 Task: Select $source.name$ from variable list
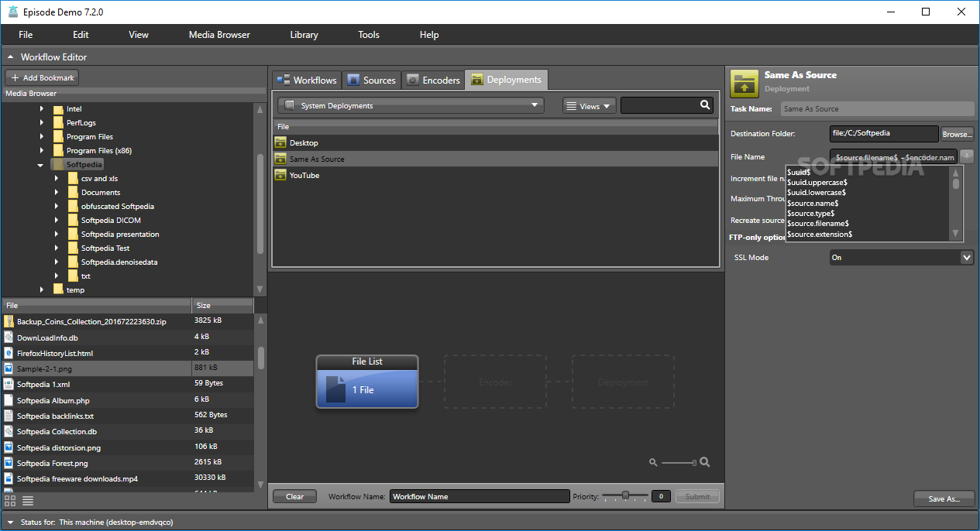(x=813, y=203)
